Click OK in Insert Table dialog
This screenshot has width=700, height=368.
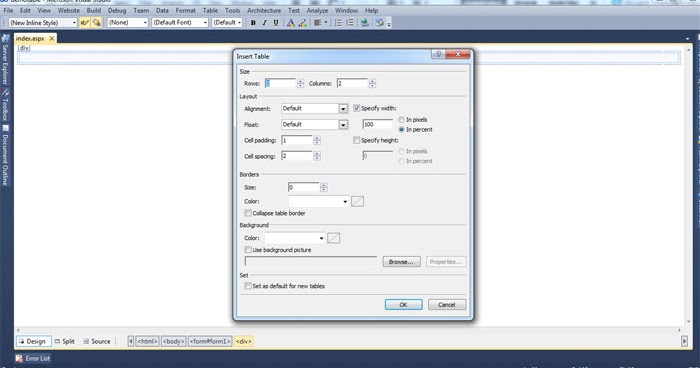(404, 305)
